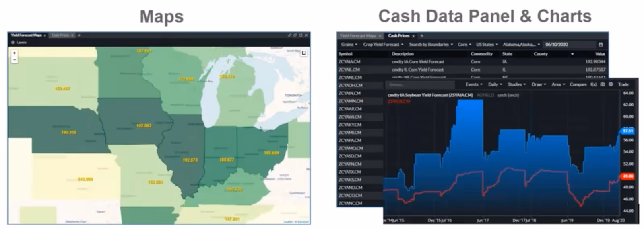
Task: Open the Crop Yield Forecast dropdown
Action: (x=383, y=45)
